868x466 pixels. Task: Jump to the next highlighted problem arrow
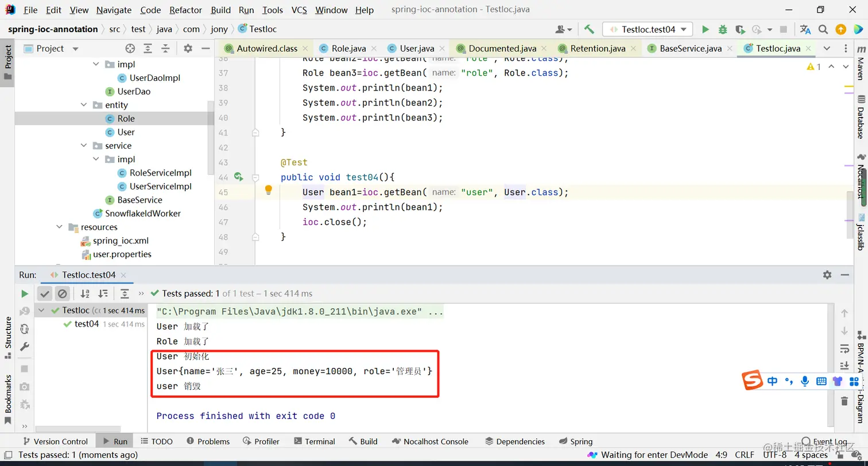pyautogui.click(x=846, y=67)
